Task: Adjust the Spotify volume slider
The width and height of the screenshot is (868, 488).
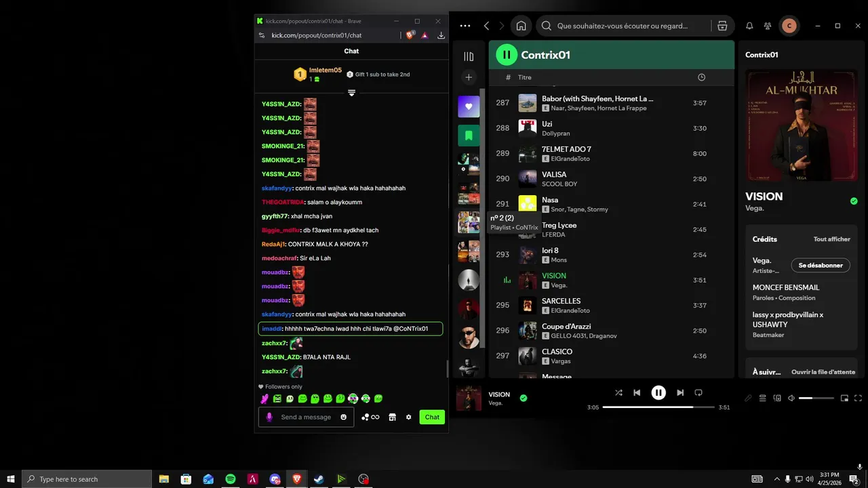Action: pyautogui.click(x=816, y=398)
